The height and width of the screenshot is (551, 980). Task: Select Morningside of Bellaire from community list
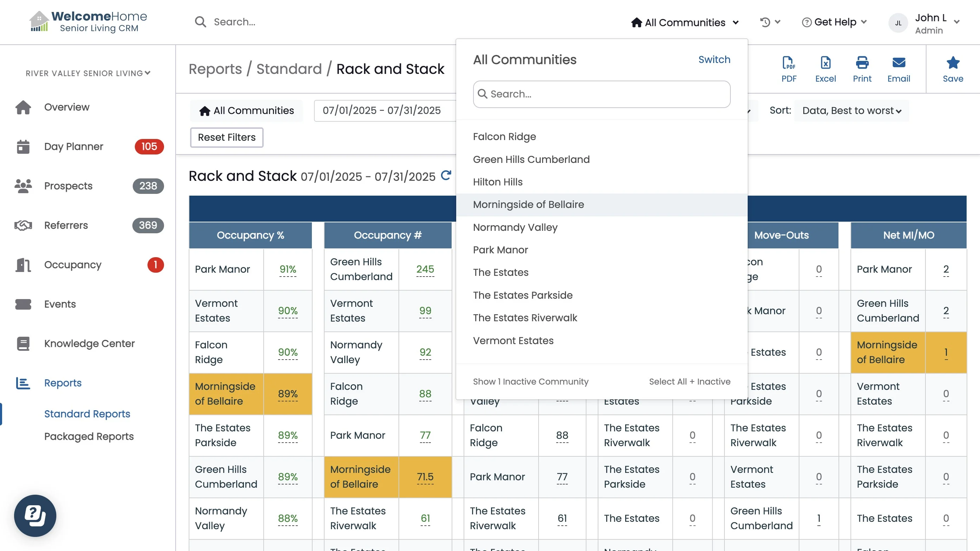[x=528, y=204]
